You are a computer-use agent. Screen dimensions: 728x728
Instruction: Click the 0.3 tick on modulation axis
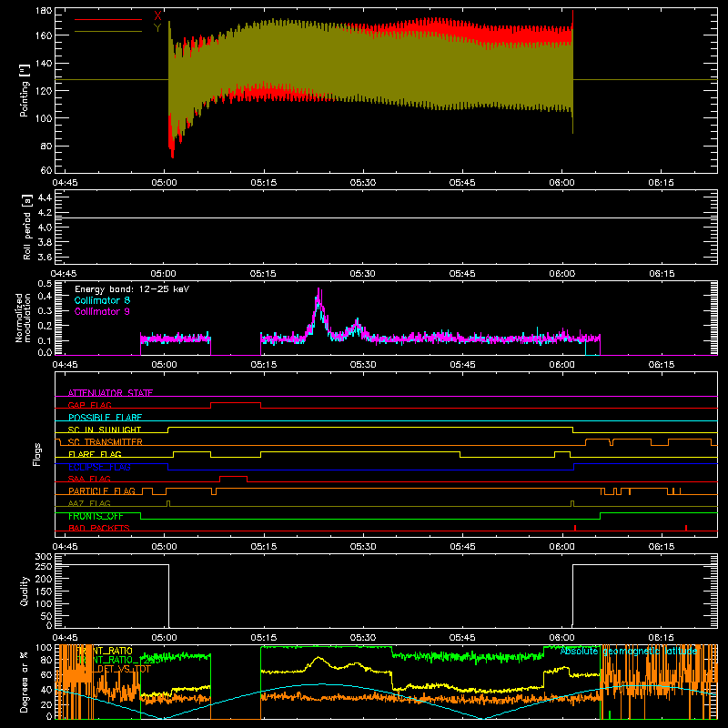45,310
